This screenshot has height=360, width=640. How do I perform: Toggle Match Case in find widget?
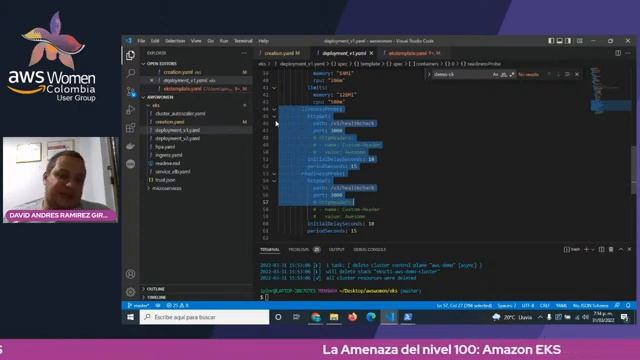pos(495,74)
